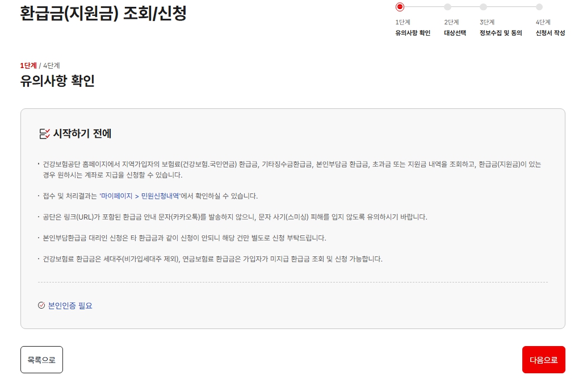Click the checklist icon beside 시작하기 전에

coord(44,133)
